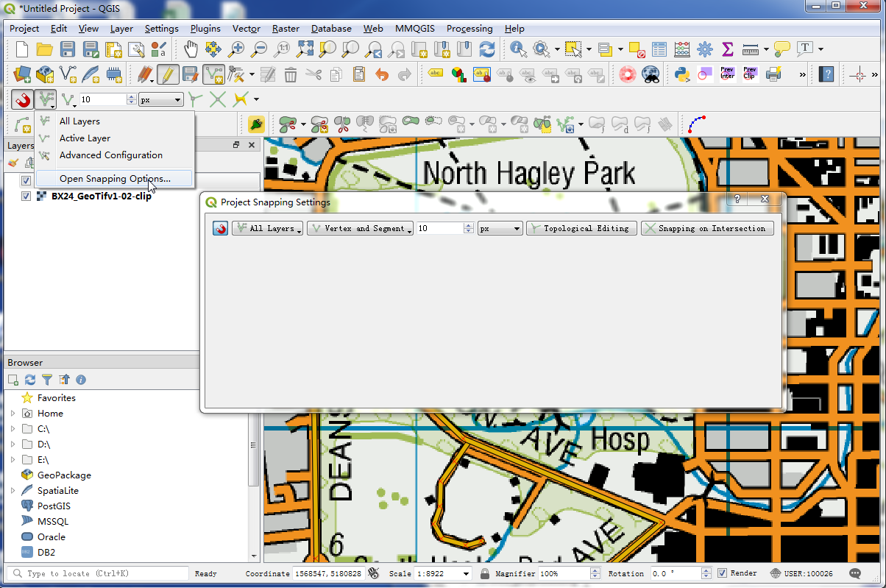Image resolution: width=886 pixels, height=588 pixels.
Task: Open the Vertex and Segment dropdown
Action: (x=360, y=229)
